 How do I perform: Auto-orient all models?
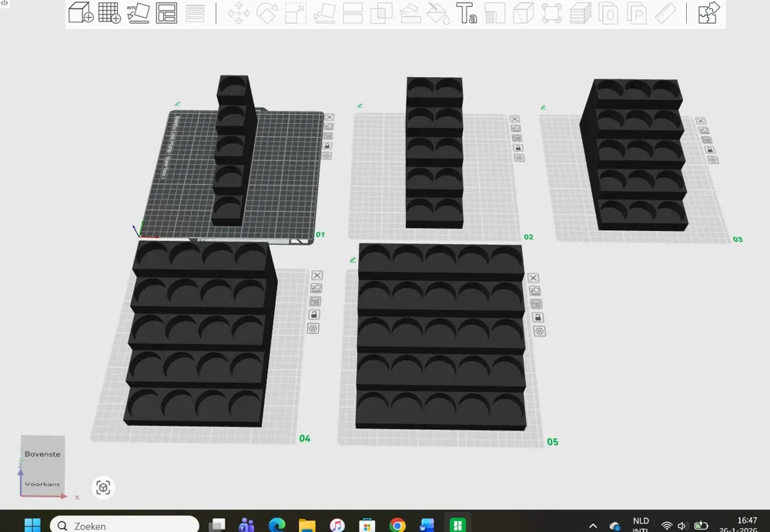(x=138, y=13)
